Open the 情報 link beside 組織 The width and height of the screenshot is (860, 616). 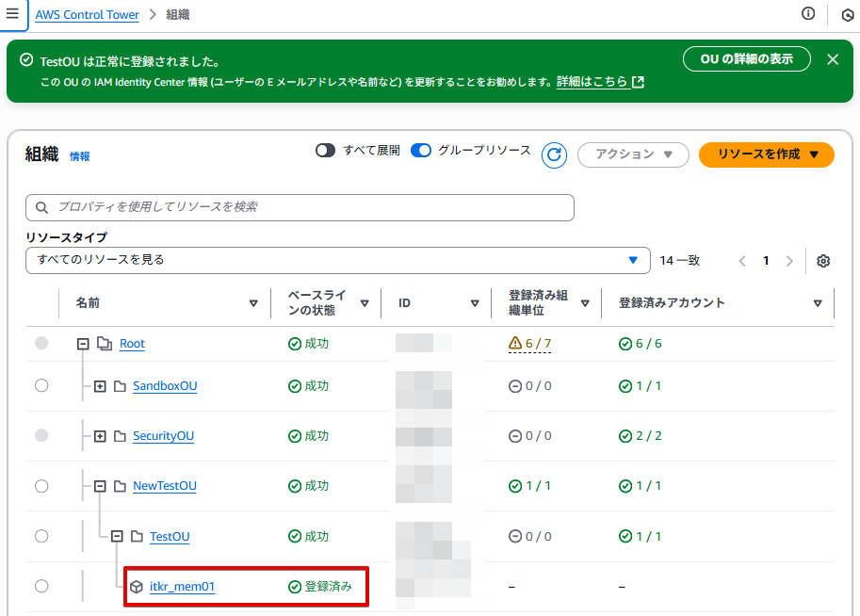tap(79, 156)
